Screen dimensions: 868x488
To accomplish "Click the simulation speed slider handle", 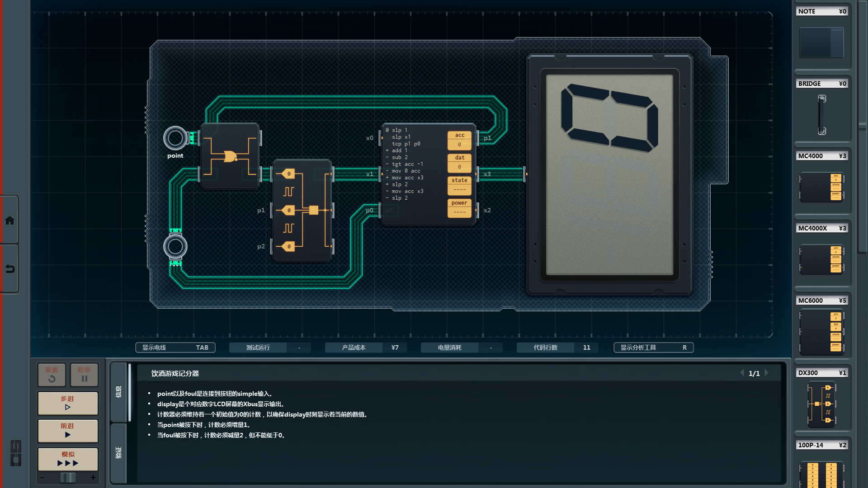I will (68, 478).
